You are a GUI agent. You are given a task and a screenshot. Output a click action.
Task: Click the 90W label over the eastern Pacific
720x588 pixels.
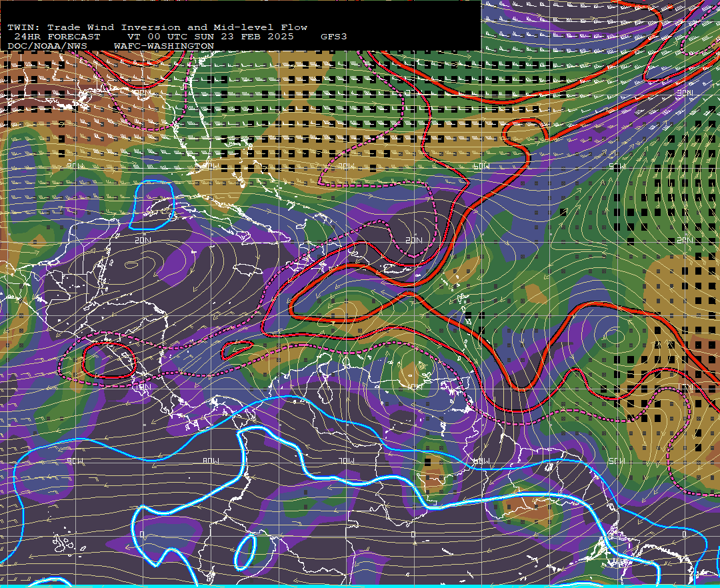[75, 461]
